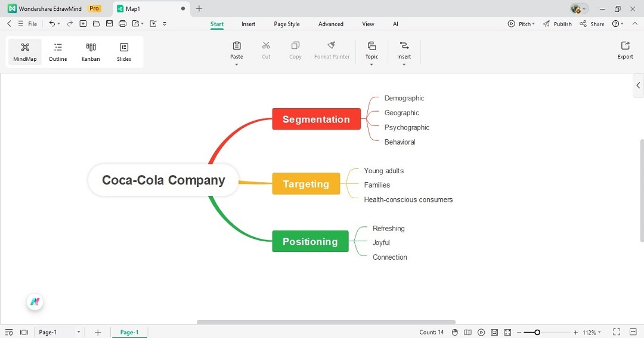Open the Advanced ribbon tab

[x=330, y=24]
